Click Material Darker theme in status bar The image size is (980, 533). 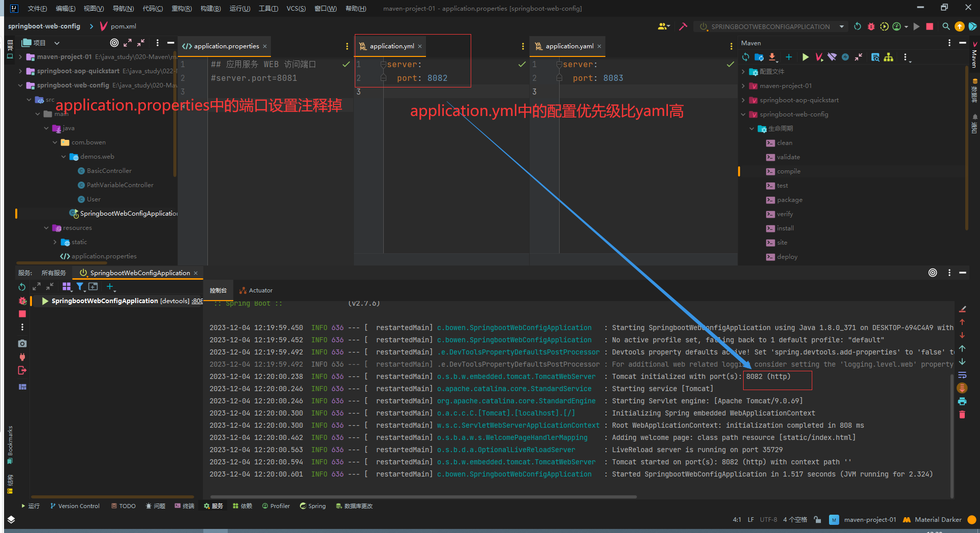(932, 520)
